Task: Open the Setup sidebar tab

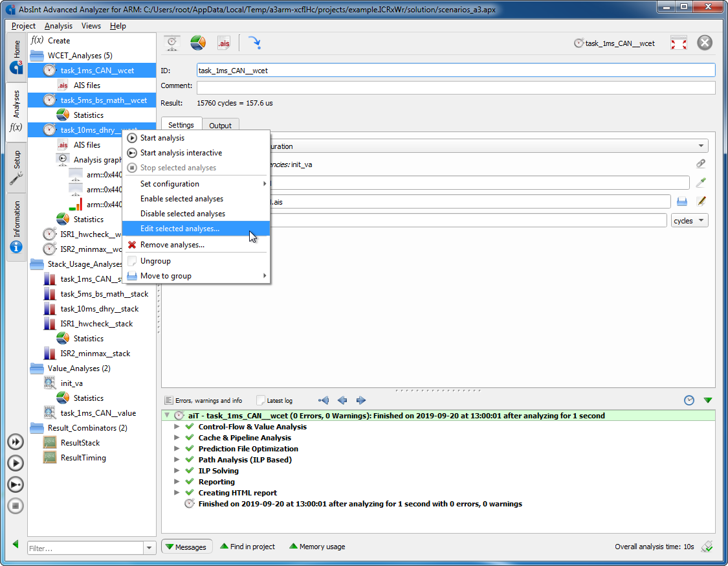Action: 16,167
